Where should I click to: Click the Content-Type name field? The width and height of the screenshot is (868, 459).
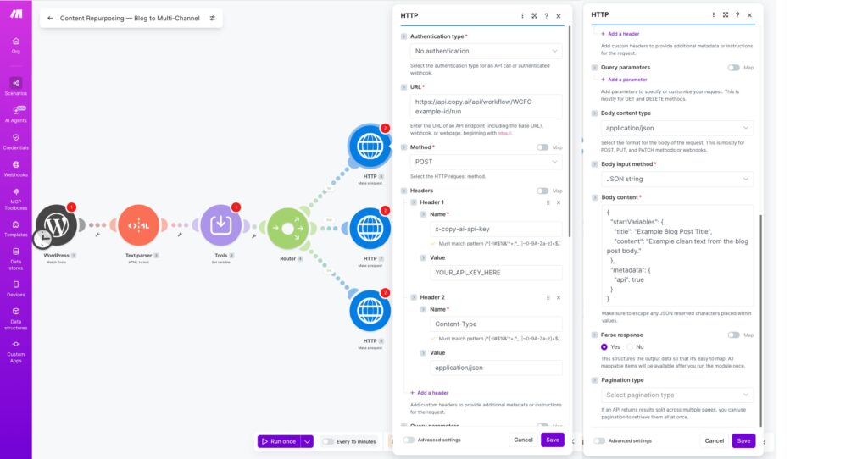click(x=496, y=324)
